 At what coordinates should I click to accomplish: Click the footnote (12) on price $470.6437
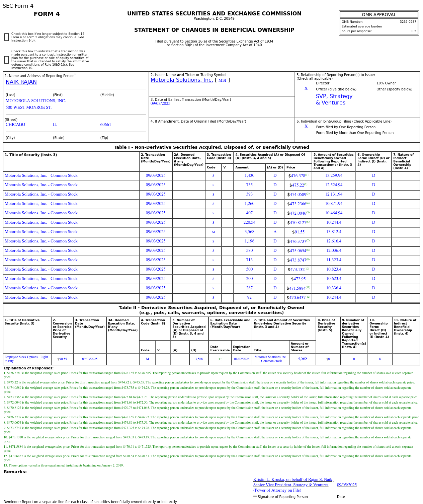[308, 297]
